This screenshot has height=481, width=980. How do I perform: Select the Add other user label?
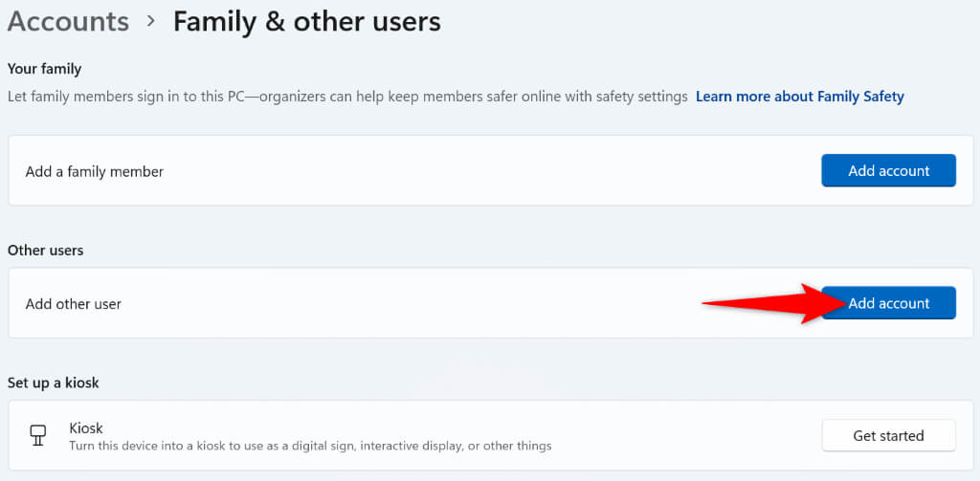click(x=74, y=304)
